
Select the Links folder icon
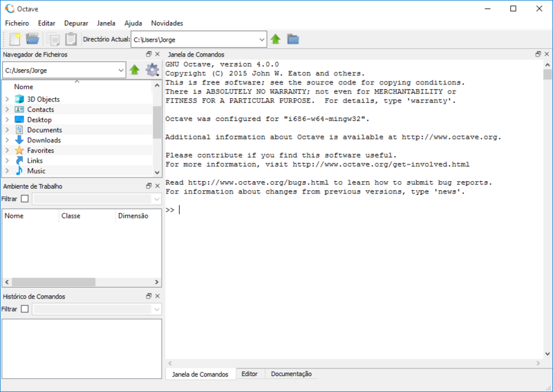(x=19, y=160)
